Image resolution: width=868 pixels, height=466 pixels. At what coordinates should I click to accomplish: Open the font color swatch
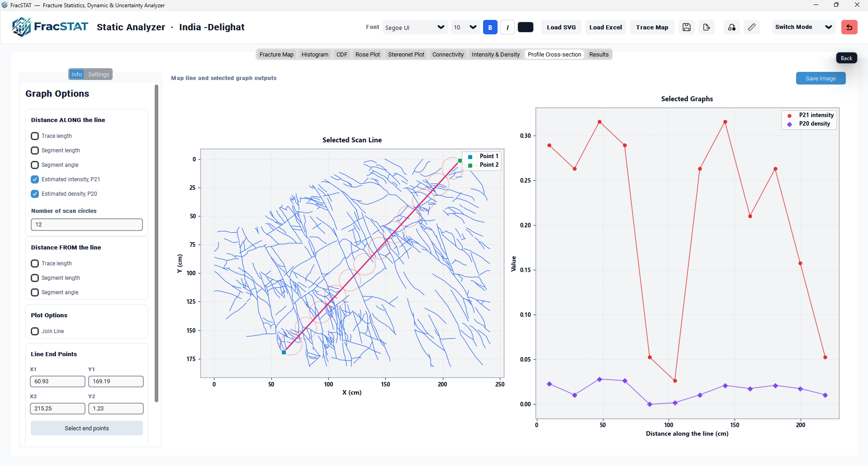(526, 27)
